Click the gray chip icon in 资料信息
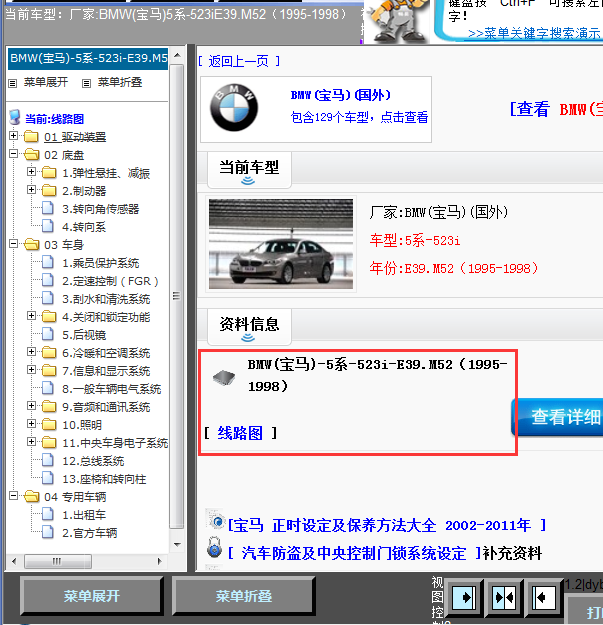 click(x=224, y=377)
